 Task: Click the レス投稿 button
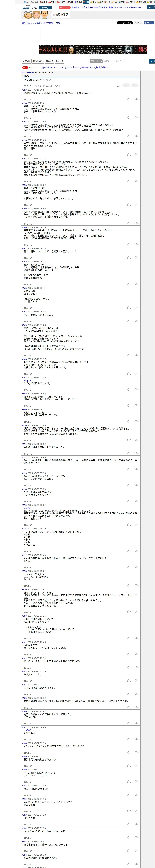coord(26,61)
